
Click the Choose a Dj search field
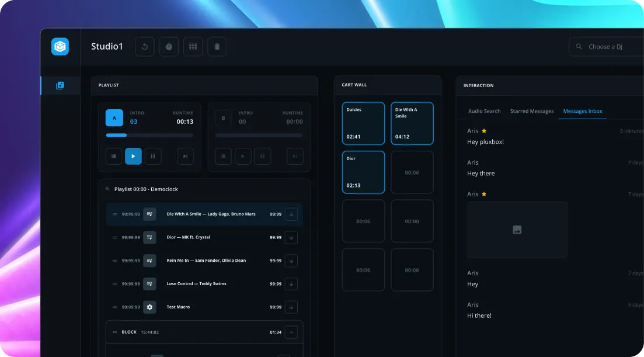(x=606, y=47)
